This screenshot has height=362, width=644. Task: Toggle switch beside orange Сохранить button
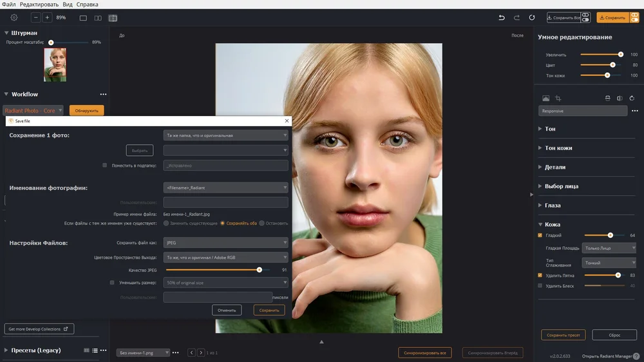(x=634, y=17)
